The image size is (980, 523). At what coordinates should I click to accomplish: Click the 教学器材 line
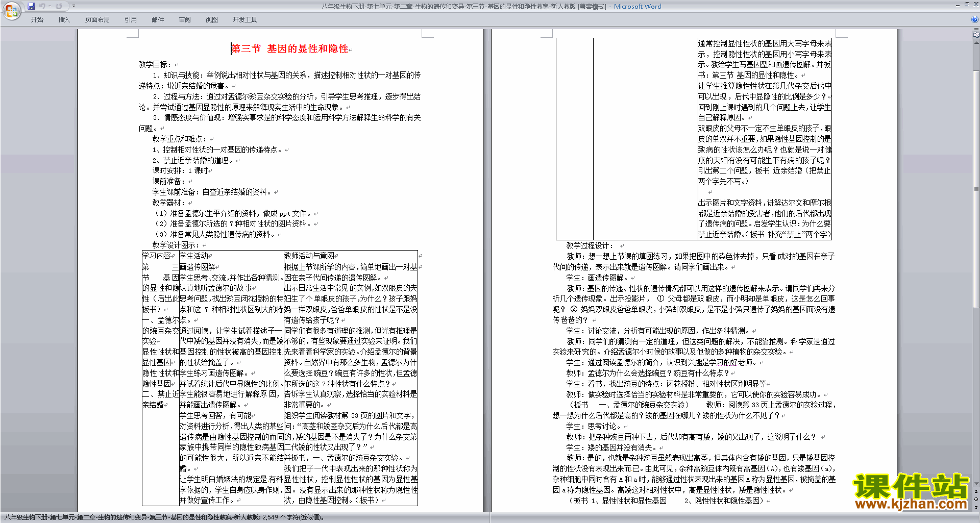169,203
